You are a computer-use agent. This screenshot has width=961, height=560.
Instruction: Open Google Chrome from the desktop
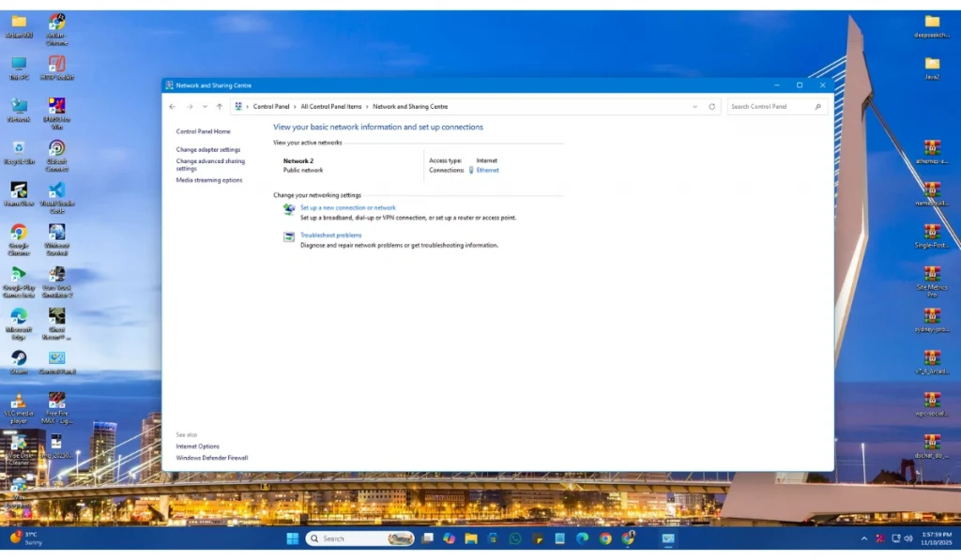pyautogui.click(x=19, y=233)
